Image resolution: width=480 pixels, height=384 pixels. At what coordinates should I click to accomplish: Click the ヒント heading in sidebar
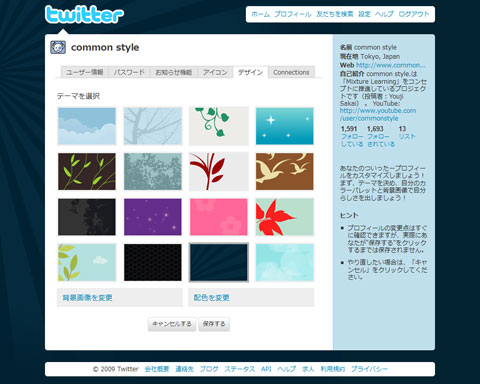click(x=349, y=215)
